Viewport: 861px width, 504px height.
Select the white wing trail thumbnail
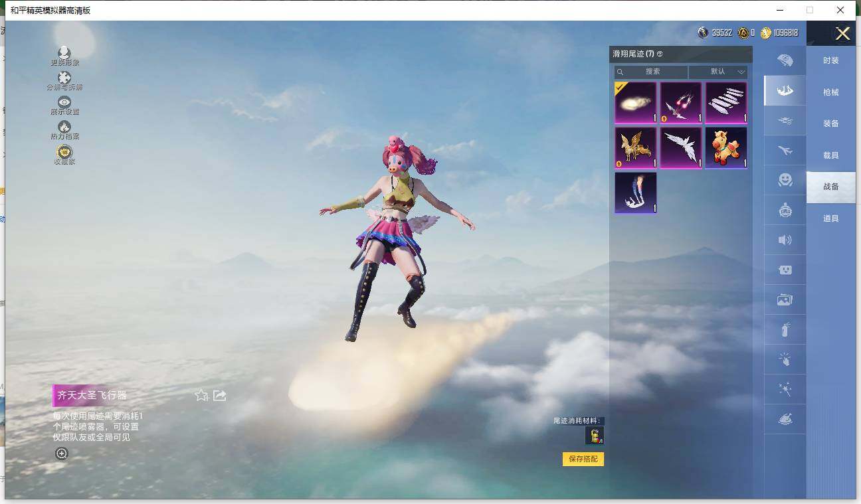coord(681,147)
